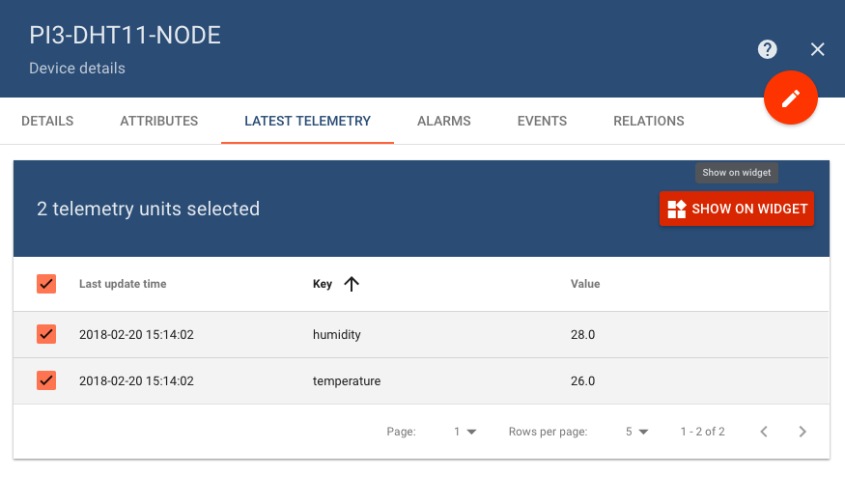
Task: Sort by Last update time column
Action: tap(123, 284)
